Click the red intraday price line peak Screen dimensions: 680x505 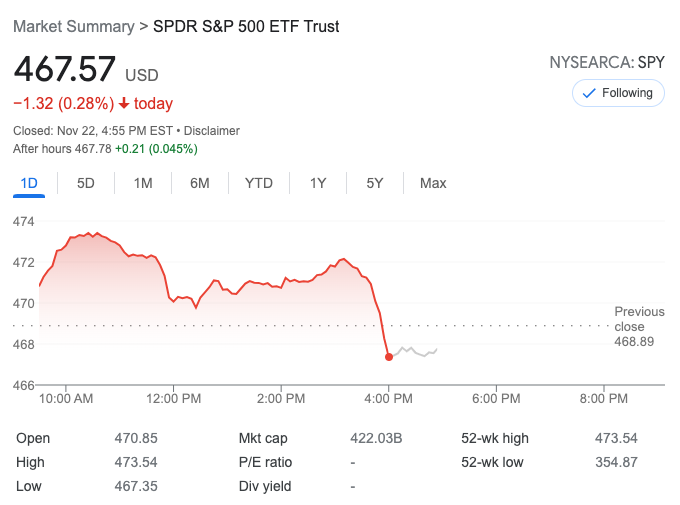[x=89, y=233]
